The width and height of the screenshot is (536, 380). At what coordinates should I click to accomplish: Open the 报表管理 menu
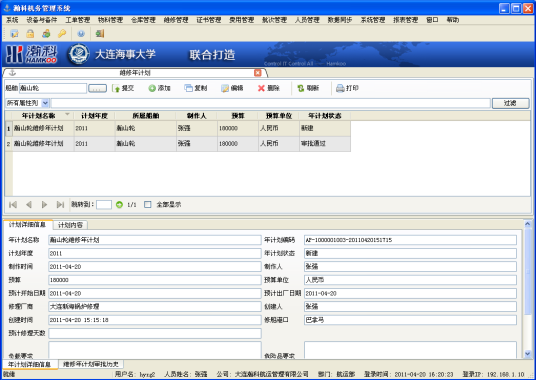click(x=406, y=20)
